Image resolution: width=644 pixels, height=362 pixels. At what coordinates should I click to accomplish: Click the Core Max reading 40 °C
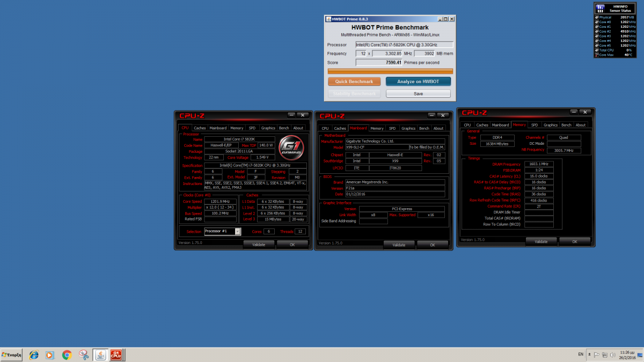[x=629, y=55]
